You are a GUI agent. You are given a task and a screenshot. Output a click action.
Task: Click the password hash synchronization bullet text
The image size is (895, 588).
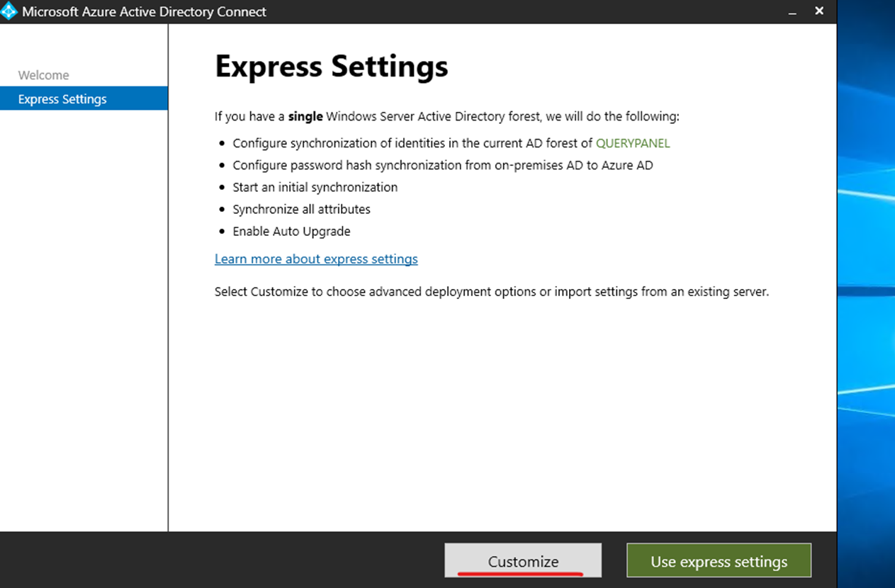[443, 165]
